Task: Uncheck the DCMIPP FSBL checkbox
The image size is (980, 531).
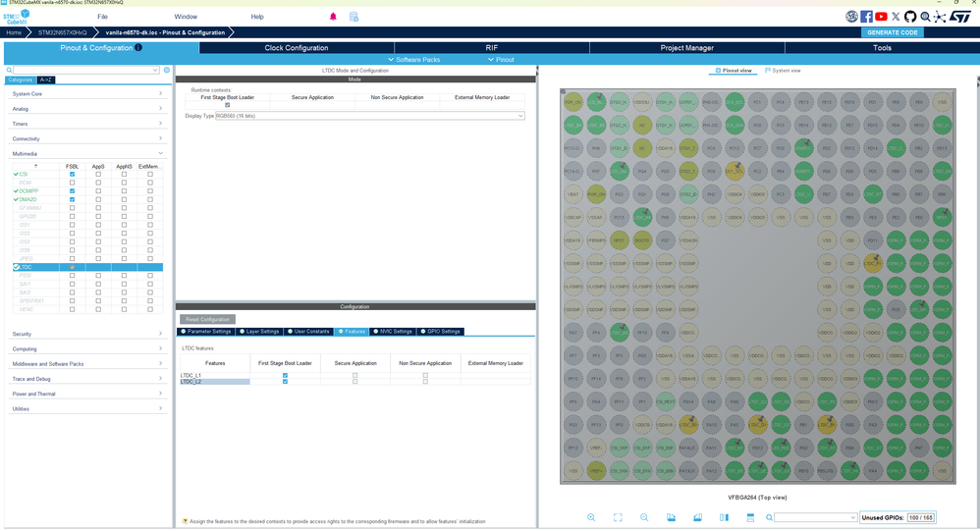Action: (x=72, y=191)
